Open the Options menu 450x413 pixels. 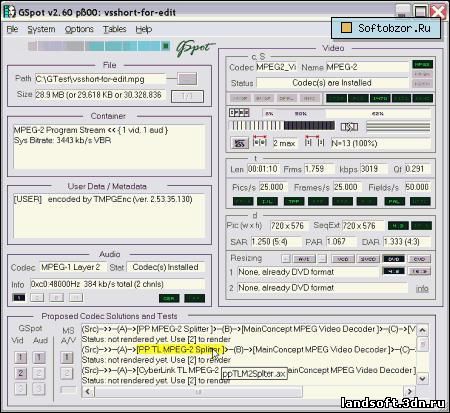tap(79, 29)
